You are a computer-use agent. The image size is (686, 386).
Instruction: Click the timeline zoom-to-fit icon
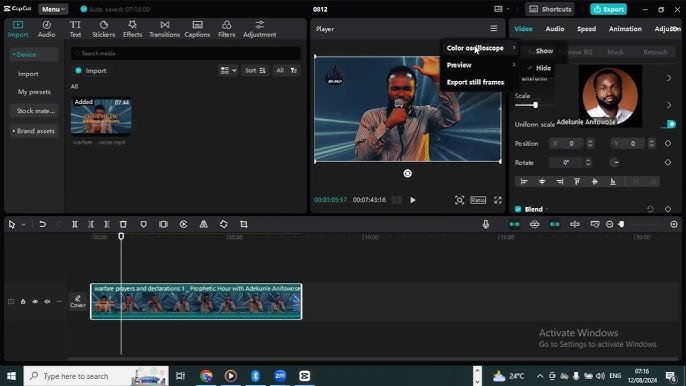pyautogui.click(x=674, y=224)
